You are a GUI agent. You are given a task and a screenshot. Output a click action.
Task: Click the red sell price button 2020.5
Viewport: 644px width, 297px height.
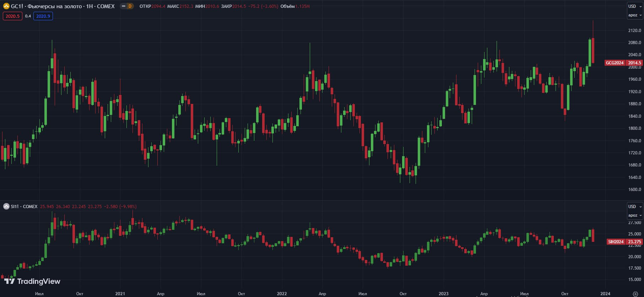point(12,16)
